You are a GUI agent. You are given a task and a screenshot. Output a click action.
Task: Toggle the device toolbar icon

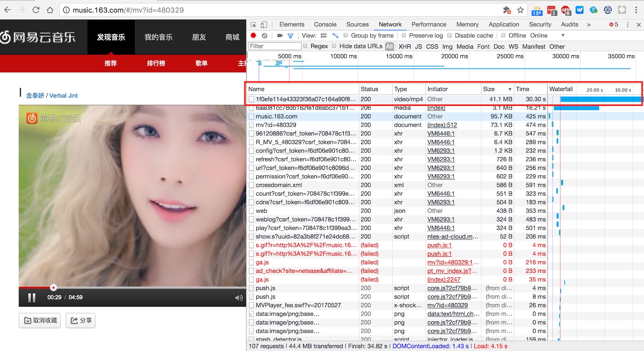point(264,25)
